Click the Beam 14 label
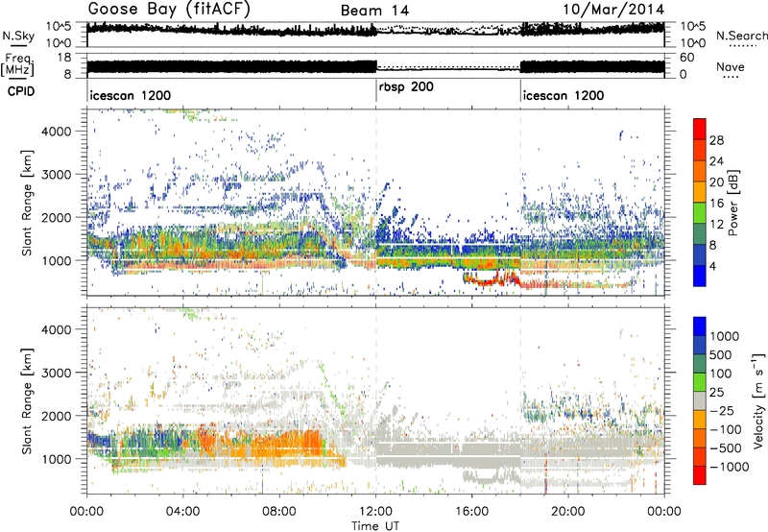The width and height of the screenshot is (768, 532). [x=374, y=11]
